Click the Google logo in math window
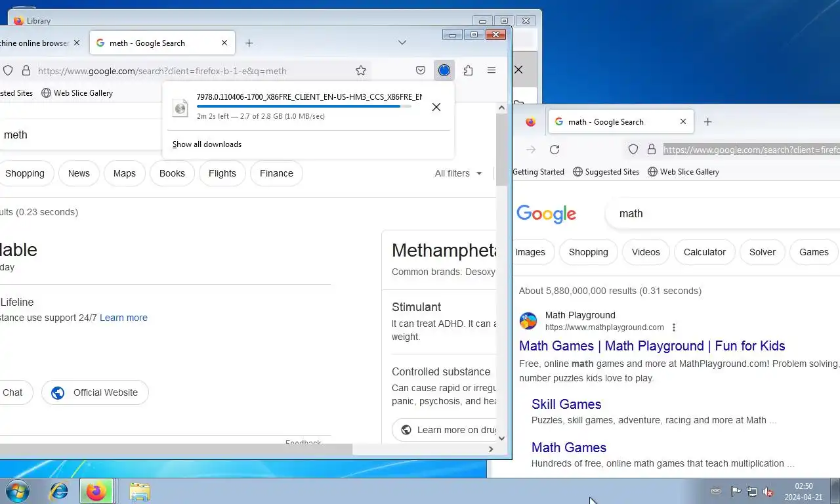Viewport: 840px width, 504px height. 546,214
